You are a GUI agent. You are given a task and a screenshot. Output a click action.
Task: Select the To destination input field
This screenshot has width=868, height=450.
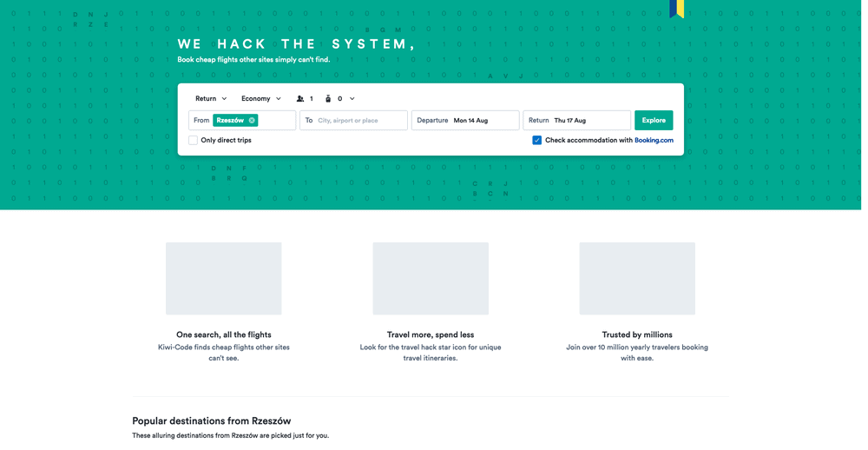pyautogui.click(x=354, y=120)
